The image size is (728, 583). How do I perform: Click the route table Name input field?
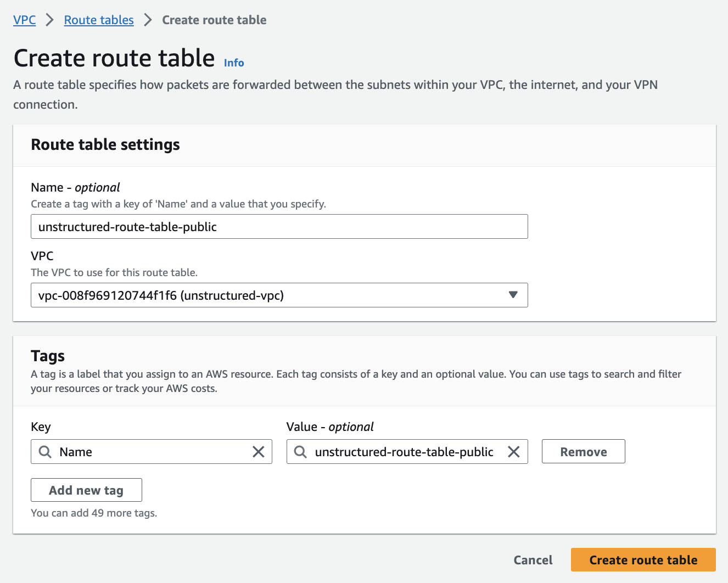279,226
